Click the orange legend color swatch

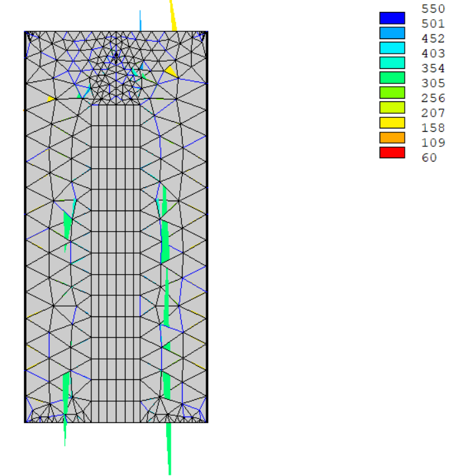(x=391, y=138)
